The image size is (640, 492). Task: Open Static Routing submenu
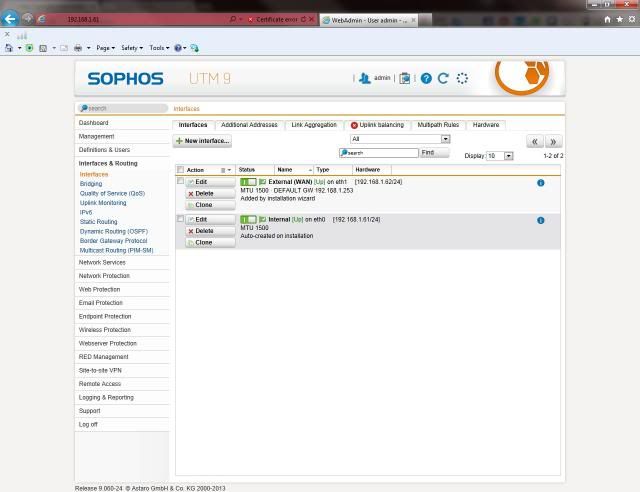point(98,222)
